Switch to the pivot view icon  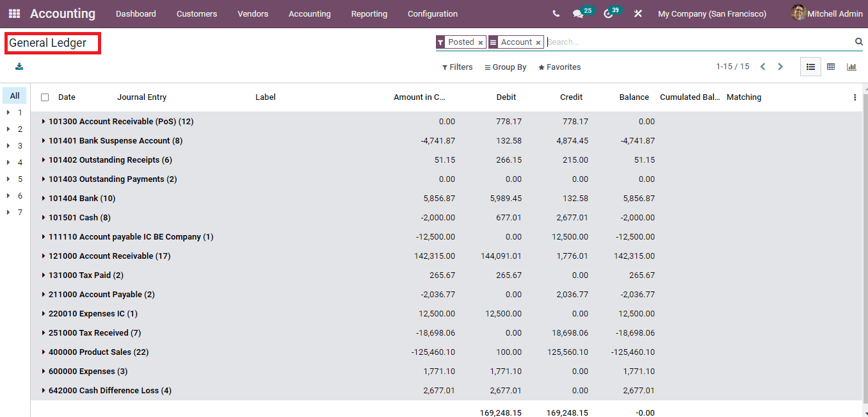pyautogui.click(x=831, y=67)
